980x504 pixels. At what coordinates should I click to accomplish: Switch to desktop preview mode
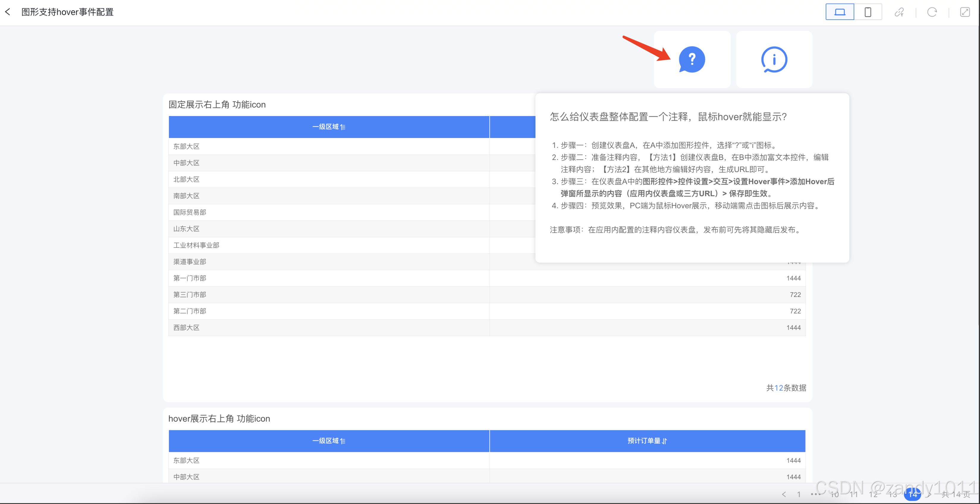click(840, 12)
